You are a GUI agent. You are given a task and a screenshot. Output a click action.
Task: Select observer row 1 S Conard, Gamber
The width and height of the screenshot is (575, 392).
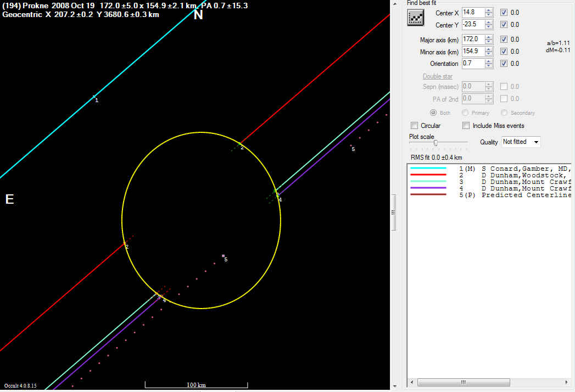point(489,169)
